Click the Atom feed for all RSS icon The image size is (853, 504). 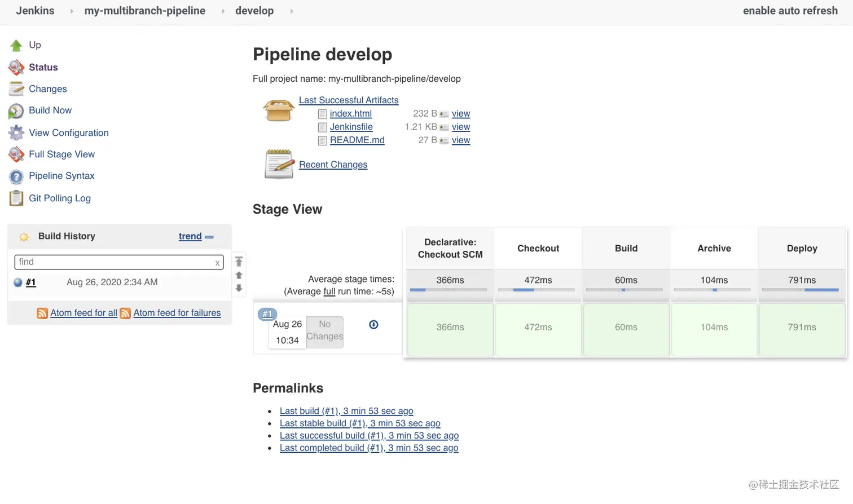click(42, 313)
